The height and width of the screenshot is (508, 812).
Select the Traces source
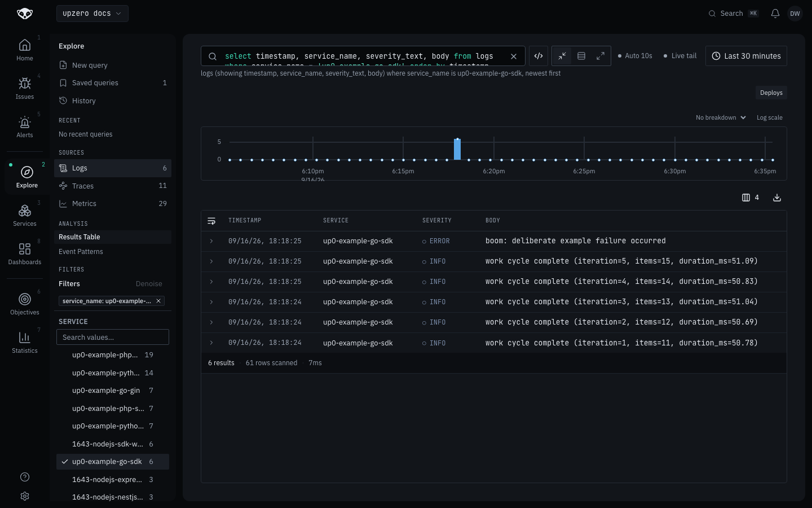pos(113,186)
